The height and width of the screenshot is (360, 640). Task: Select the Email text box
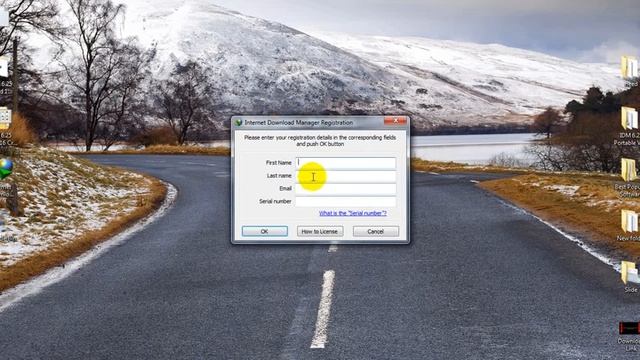click(x=346, y=189)
